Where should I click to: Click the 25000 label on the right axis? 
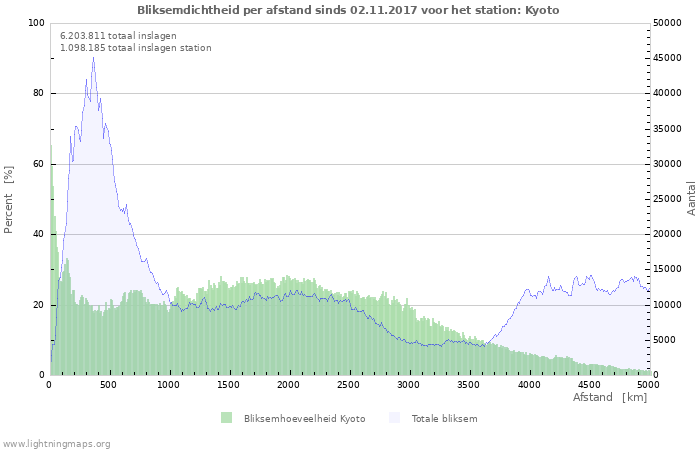667,199
